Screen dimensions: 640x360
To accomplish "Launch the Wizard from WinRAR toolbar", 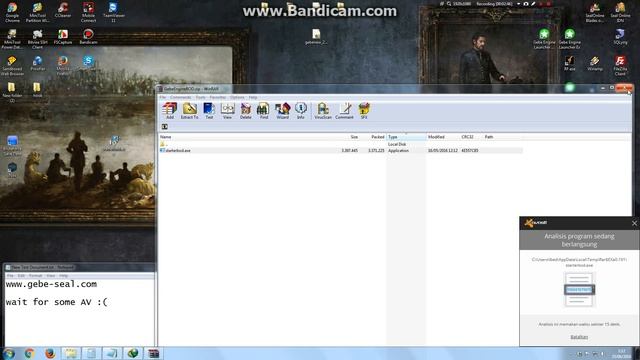I will click(x=282, y=111).
